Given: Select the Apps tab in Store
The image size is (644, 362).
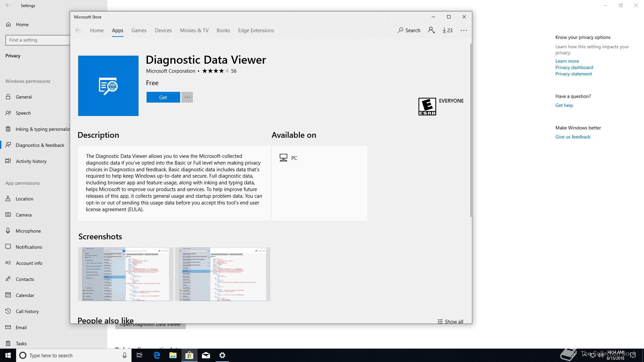Looking at the screenshot, I should pyautogui.click(x=117, y=31).
